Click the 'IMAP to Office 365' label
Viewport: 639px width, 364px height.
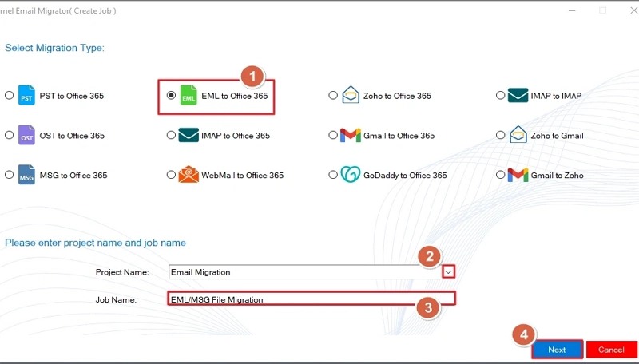pyautogui.click(x=236, y=136)
